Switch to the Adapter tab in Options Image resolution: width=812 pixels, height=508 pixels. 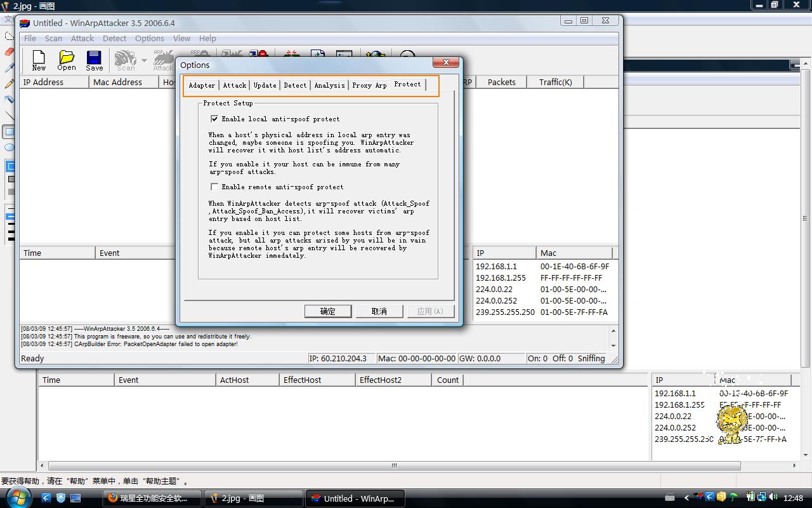click(x=202, y=85)
